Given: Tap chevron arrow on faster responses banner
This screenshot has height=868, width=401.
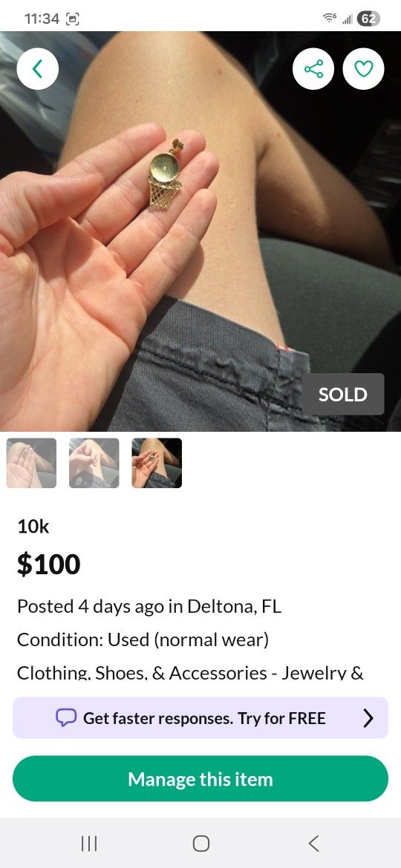Looking at the screenshot, I should (368, 718).
